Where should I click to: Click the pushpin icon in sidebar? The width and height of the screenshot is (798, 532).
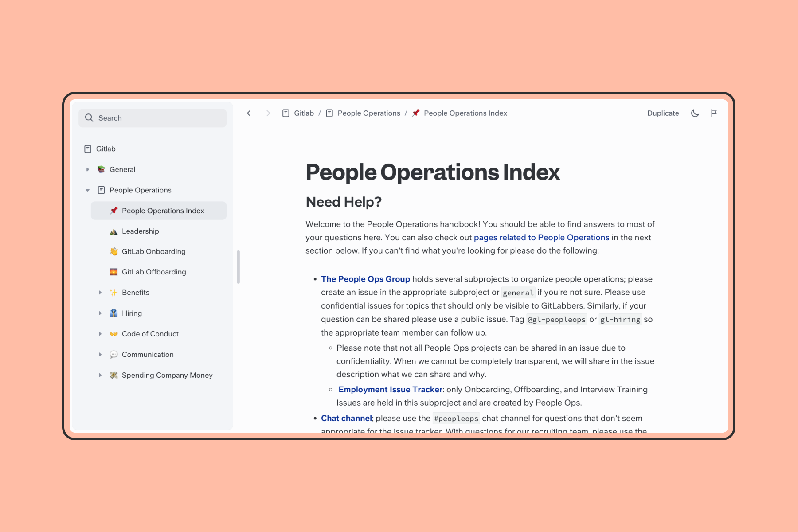click(114, 211)
